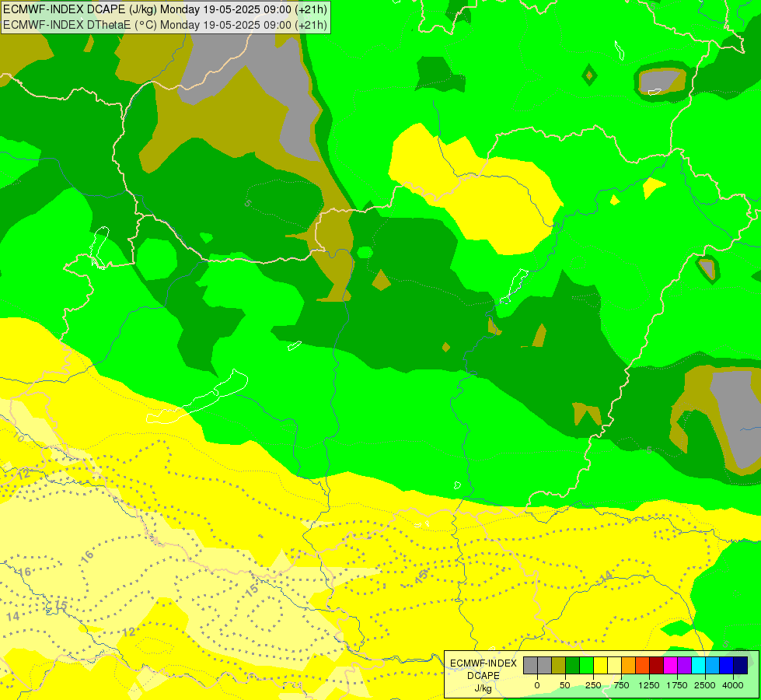Click the olive DCAPE legend swatch
Viewport: 761px width, 700px height.
tap(559, 665)
